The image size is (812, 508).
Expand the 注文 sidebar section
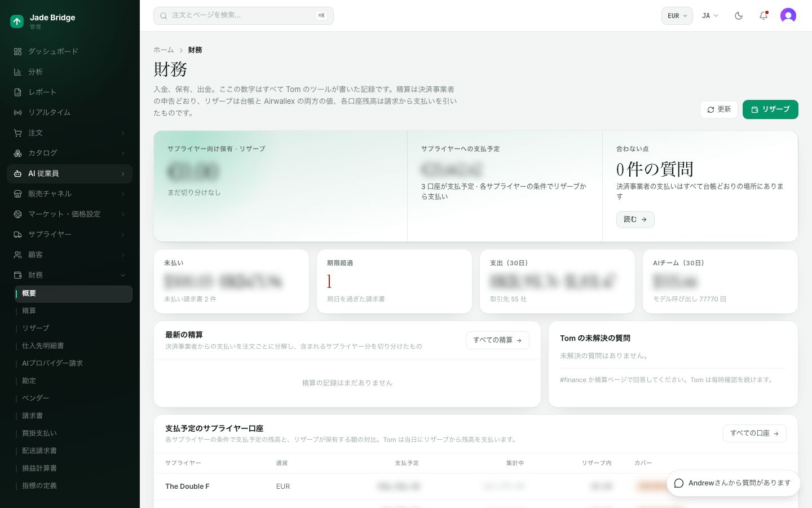(x=69, y=133)
